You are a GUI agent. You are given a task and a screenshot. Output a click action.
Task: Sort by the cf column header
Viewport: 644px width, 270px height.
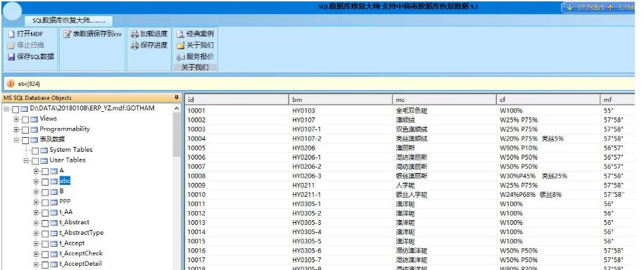548,99
